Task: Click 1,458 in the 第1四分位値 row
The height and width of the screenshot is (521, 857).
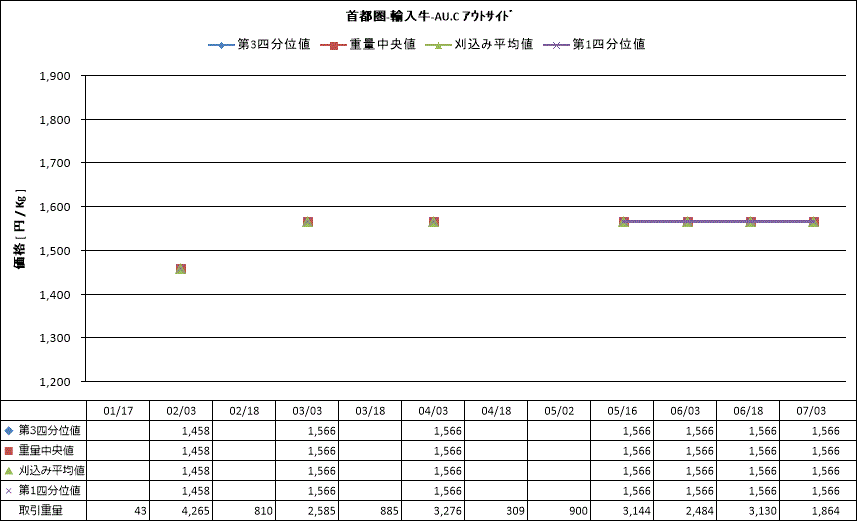Action: pyautogui.click(x=196, y=491)
